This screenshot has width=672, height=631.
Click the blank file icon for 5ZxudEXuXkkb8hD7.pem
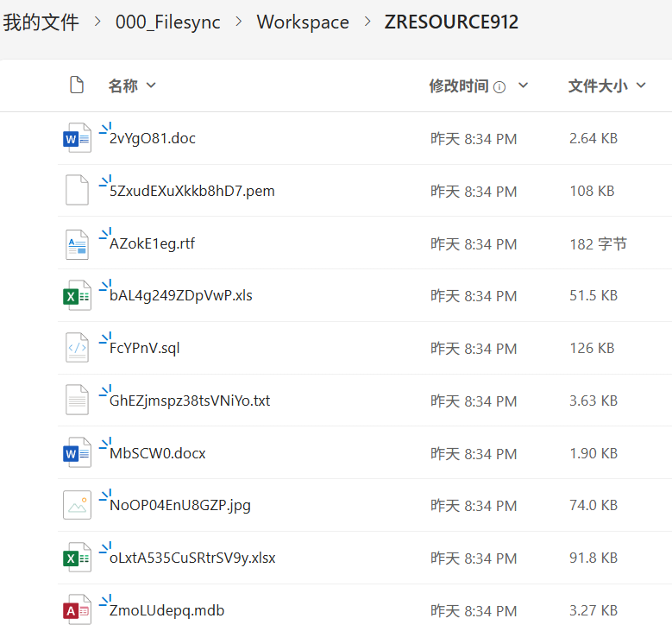point(77,190)
